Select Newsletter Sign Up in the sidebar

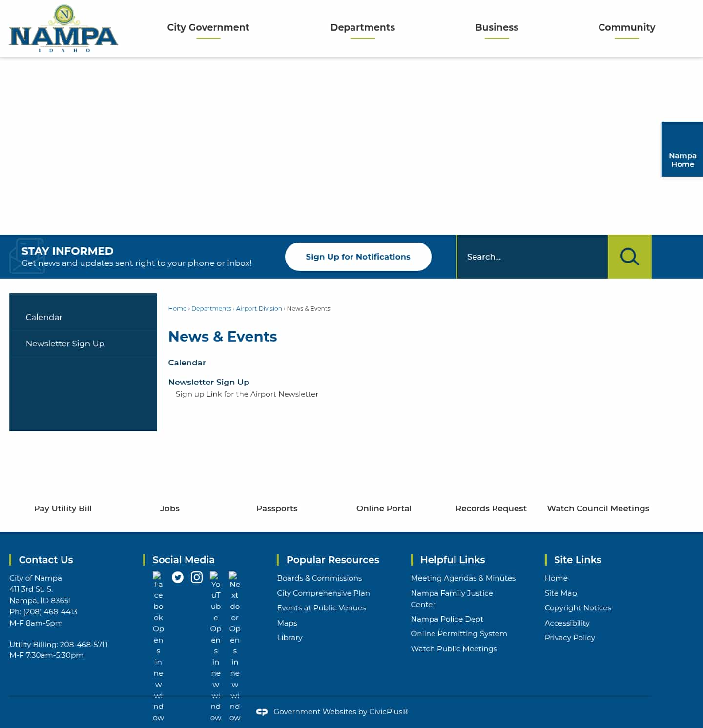click(65, 344)
